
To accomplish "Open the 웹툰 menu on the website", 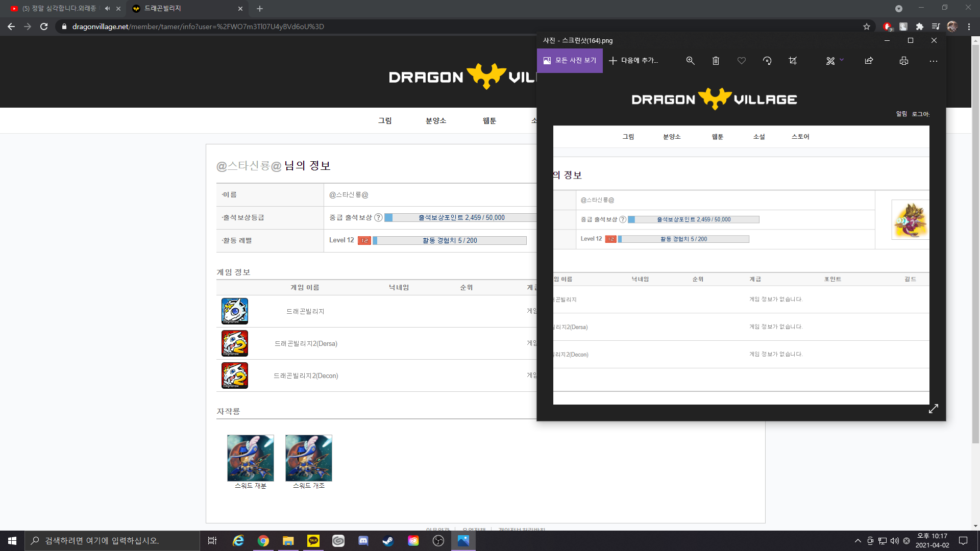I will 489,120.
